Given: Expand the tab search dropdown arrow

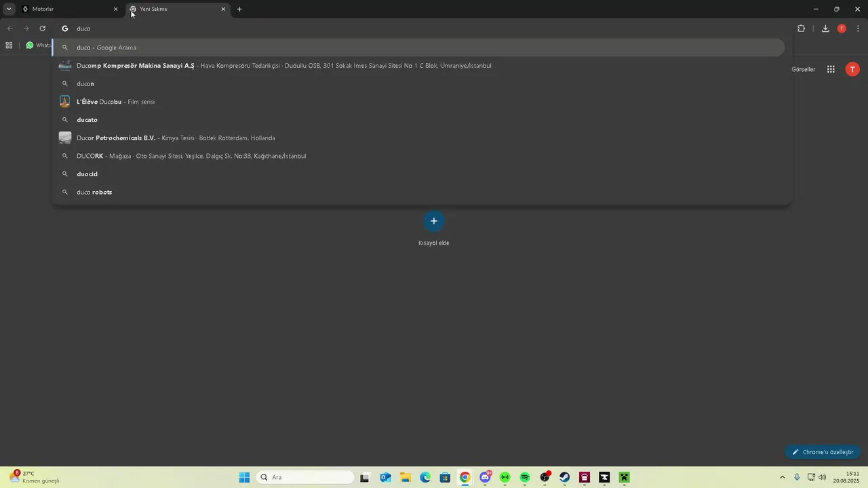Looking at the screenshot, I should click(x=9, y=9).
